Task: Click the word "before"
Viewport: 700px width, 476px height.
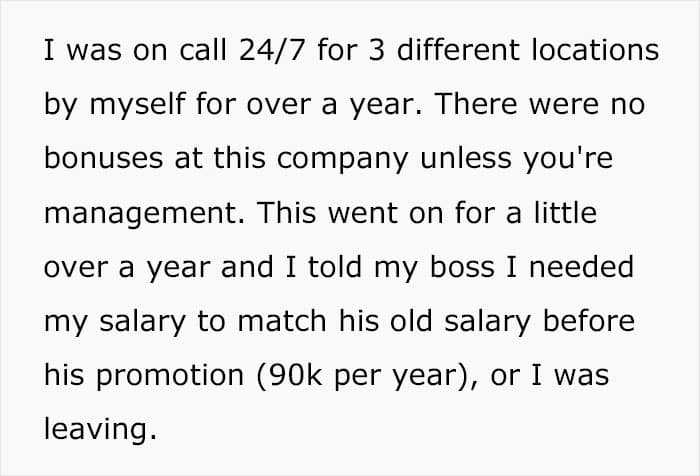Action: coord(588,321)
